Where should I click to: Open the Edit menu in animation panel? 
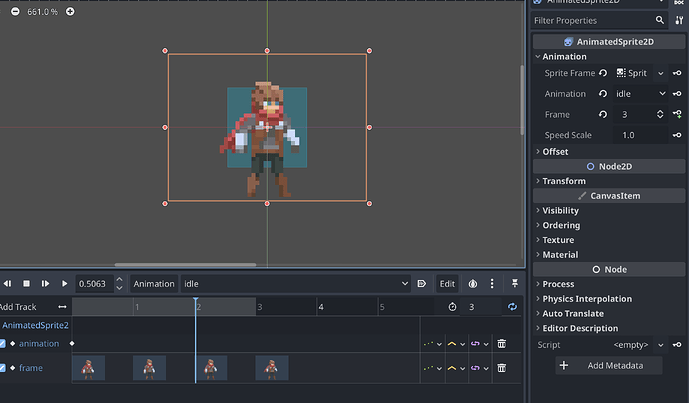pyautogui.click(x=447, y=283)
